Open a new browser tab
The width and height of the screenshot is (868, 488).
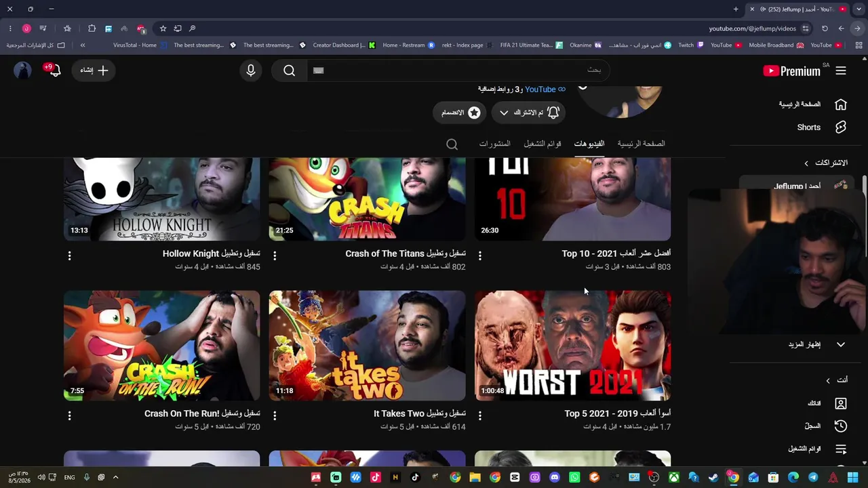tap(736, 9)
